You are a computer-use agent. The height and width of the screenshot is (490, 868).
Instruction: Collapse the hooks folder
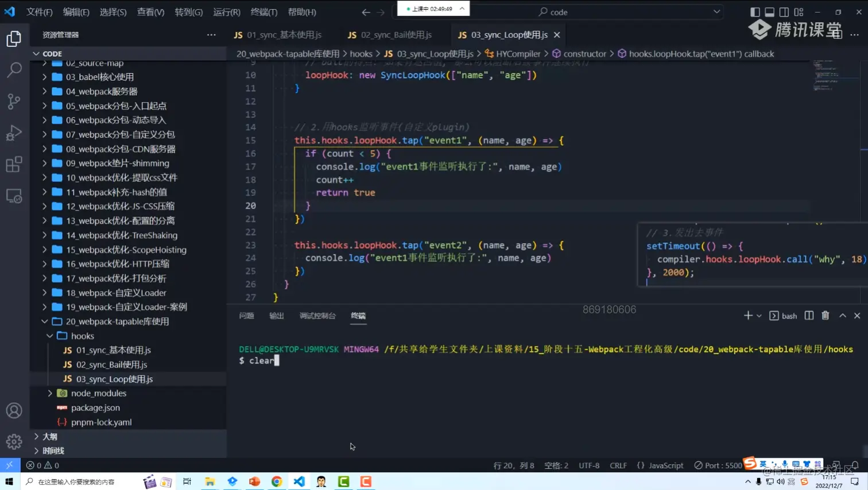(x=129, y=336)
